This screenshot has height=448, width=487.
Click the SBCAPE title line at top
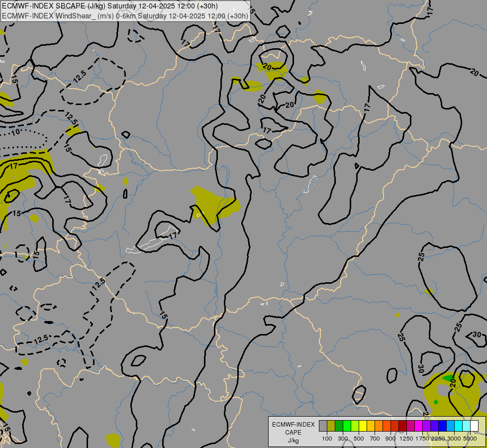point(110,6)
